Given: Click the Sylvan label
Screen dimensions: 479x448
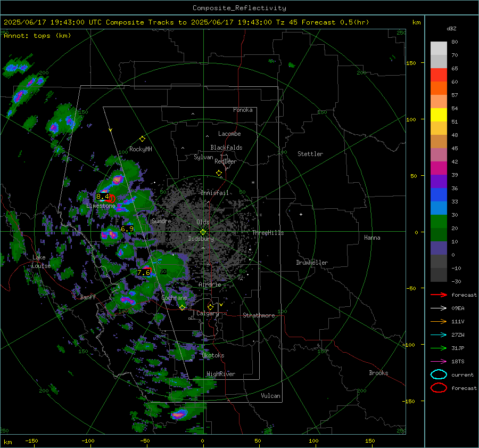Looking at the screenshot, I should [x=203, y=157].
